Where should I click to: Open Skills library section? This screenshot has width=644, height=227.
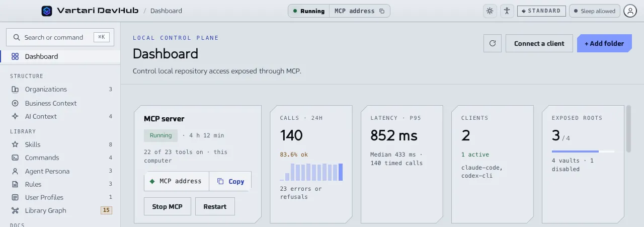click(x=60, y=144)
